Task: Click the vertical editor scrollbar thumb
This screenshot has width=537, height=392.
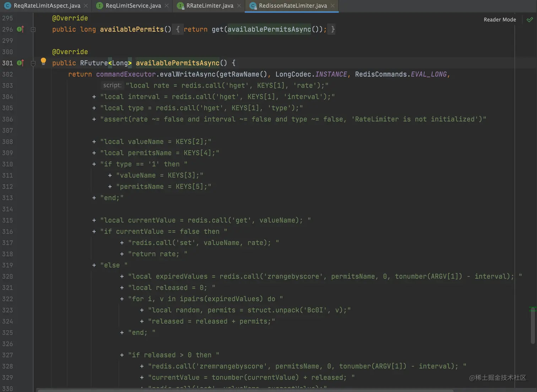Action: coord(533,326)
